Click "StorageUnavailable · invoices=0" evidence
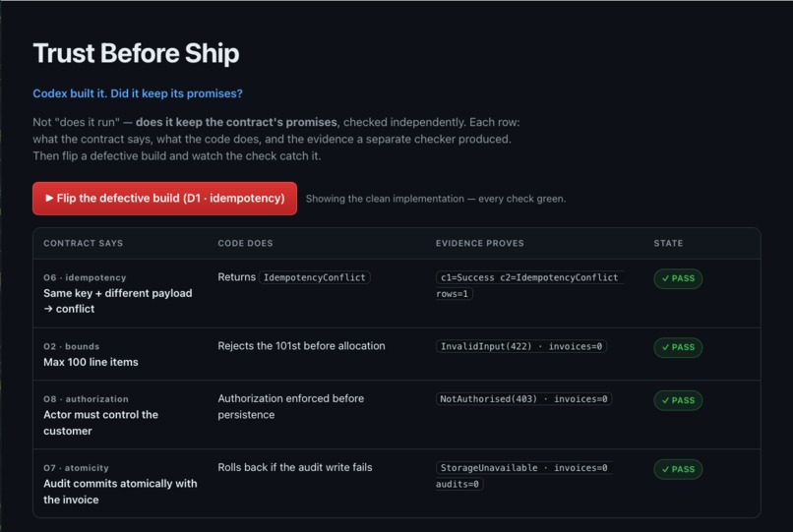The height and width of the screenshot is (532, 793). click(x=524, y=468)
